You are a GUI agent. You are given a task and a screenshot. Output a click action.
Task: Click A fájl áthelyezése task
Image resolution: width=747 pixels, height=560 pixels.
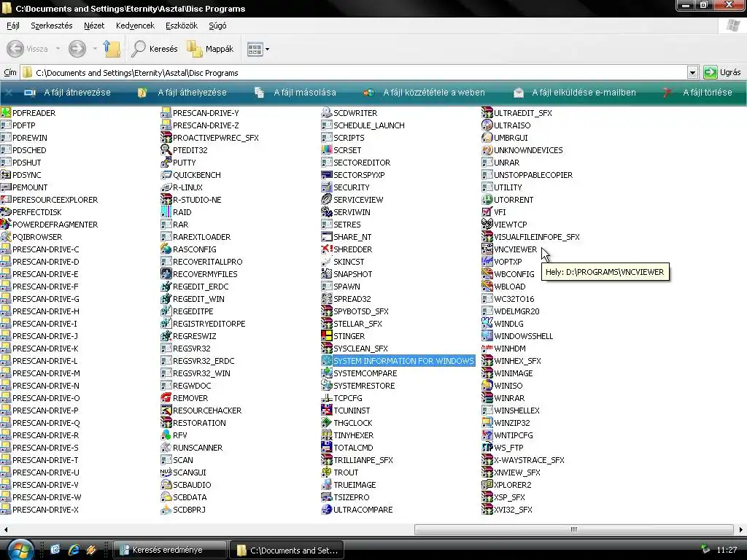tap(182, 93)
